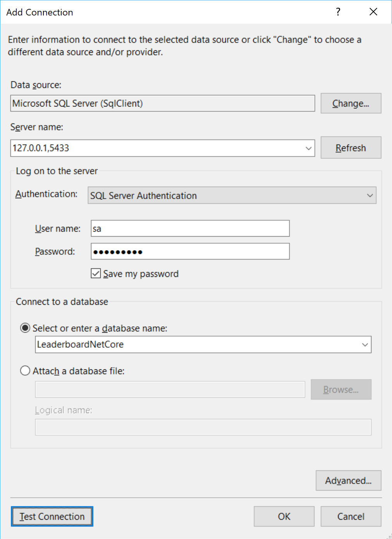The width and height of the screenshot is (392, 539).
Task: Click the Change data source button
Action: tap(351, 103)
